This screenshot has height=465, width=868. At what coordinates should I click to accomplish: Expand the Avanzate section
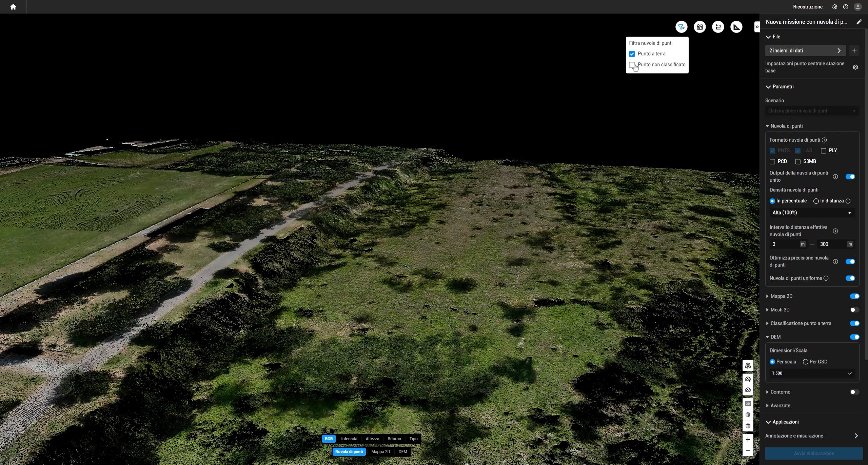point(780,405)
